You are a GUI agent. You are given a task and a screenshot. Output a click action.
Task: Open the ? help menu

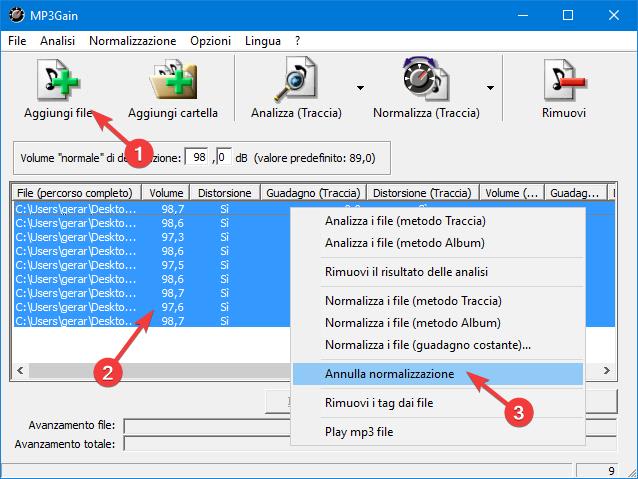point(297,41)
